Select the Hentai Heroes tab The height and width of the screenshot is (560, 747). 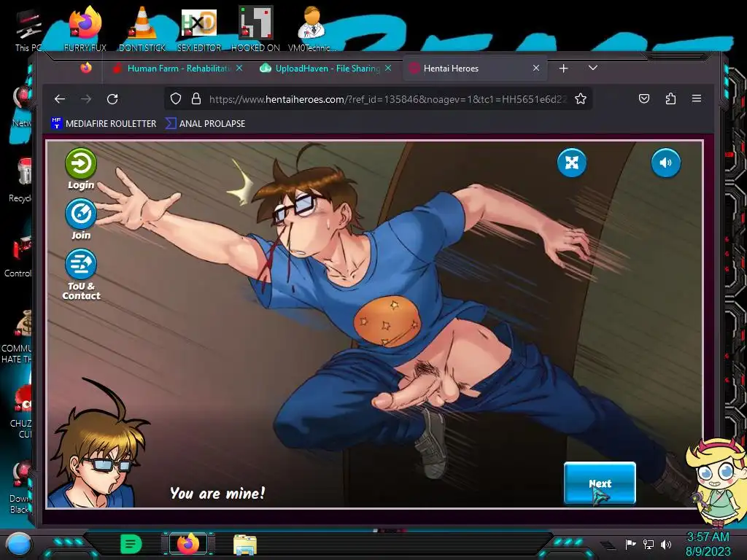475,68
